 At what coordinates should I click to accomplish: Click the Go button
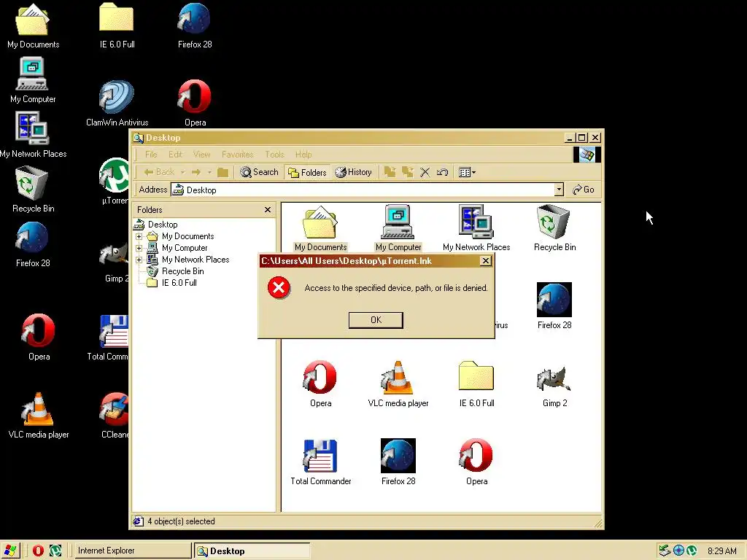(x=583, y=190)
